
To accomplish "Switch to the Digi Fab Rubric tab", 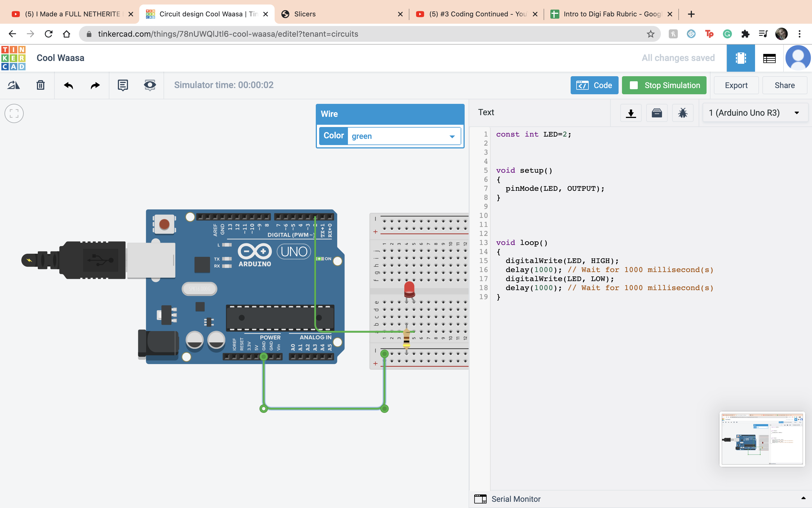I will [x=611, y=14].
